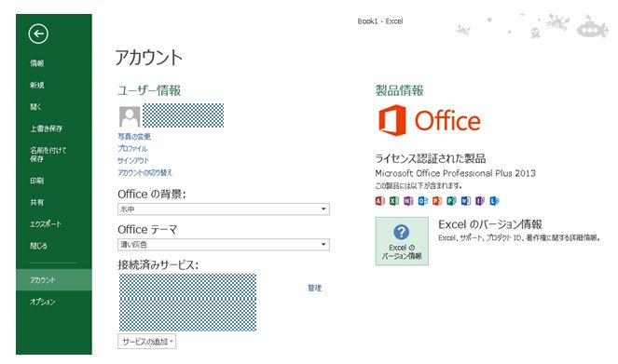Screen dimensions: 618x364
Task: Open the Office テーマ dropdown showing 薄い灰色
Action: coord(224,244)
